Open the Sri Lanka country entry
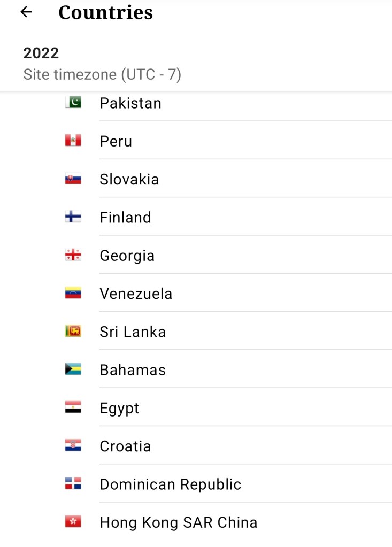392x547 pixels. [x=133, y=332]
